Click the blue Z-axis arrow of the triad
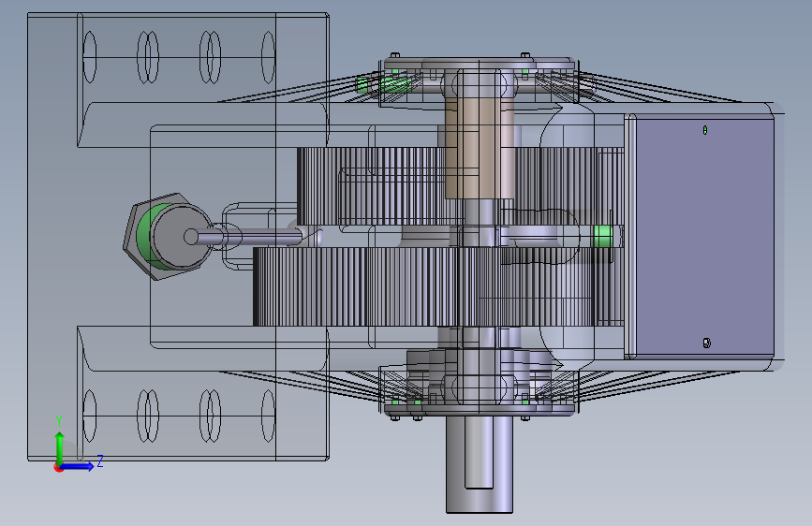Screen dimensions: 812x526 click(x=79, y=466)
